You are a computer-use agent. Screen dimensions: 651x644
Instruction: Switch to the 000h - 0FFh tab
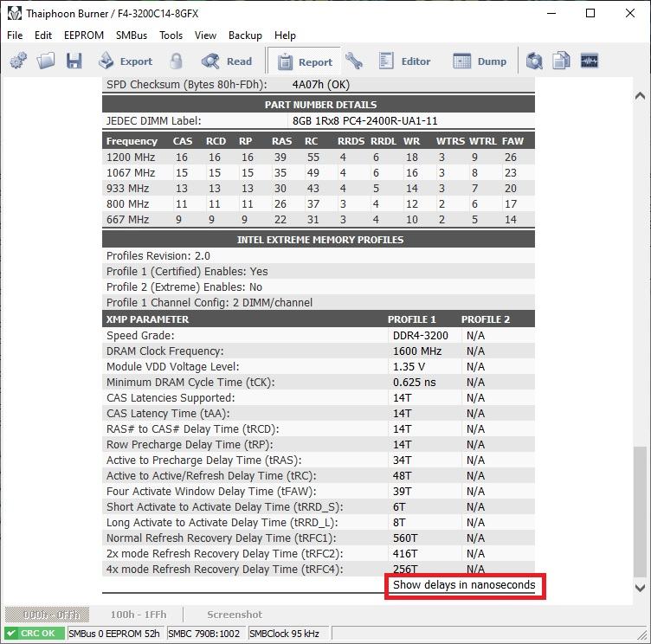pos(47,615)
